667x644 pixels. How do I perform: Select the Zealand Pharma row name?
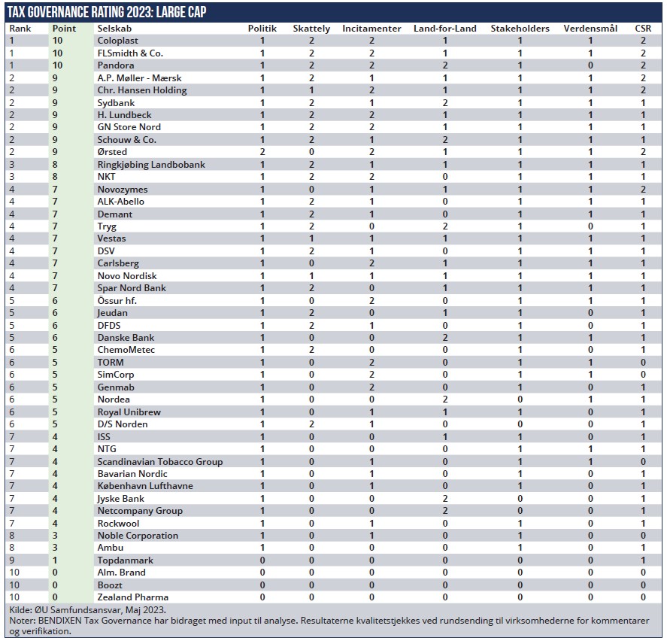click(x=133, y=597)
